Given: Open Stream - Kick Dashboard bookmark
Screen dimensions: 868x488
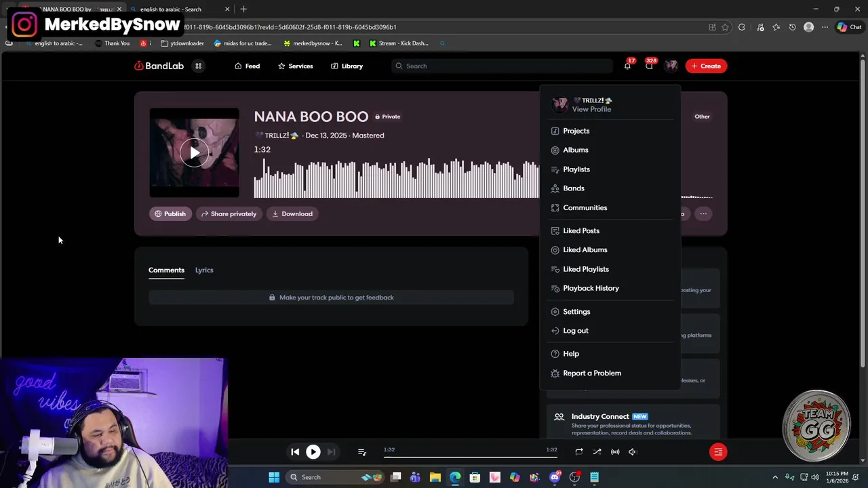Looking at the screenshot, I should 399,43.
